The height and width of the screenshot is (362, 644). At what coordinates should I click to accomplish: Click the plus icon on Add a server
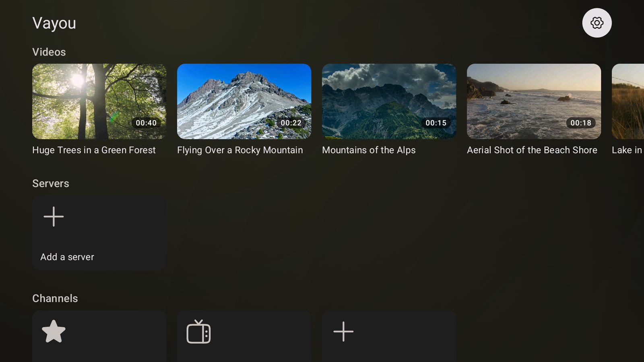[x=54, y=217]
